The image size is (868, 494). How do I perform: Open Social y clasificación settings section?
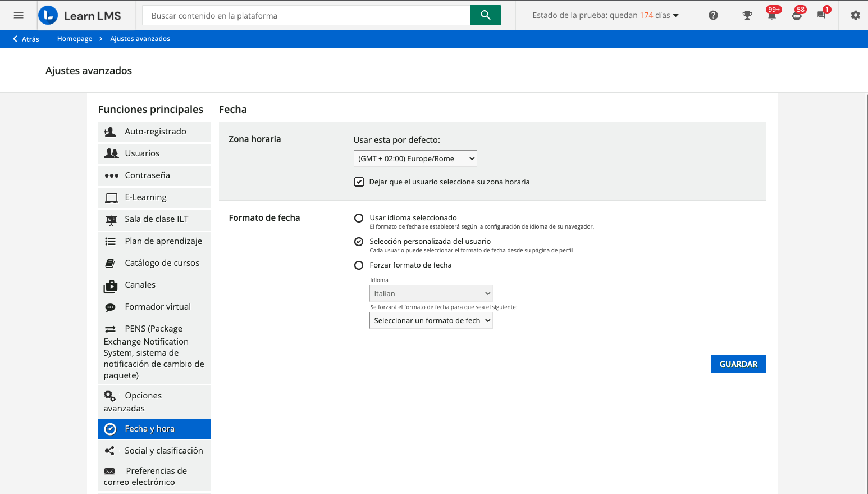pos(154,451)
